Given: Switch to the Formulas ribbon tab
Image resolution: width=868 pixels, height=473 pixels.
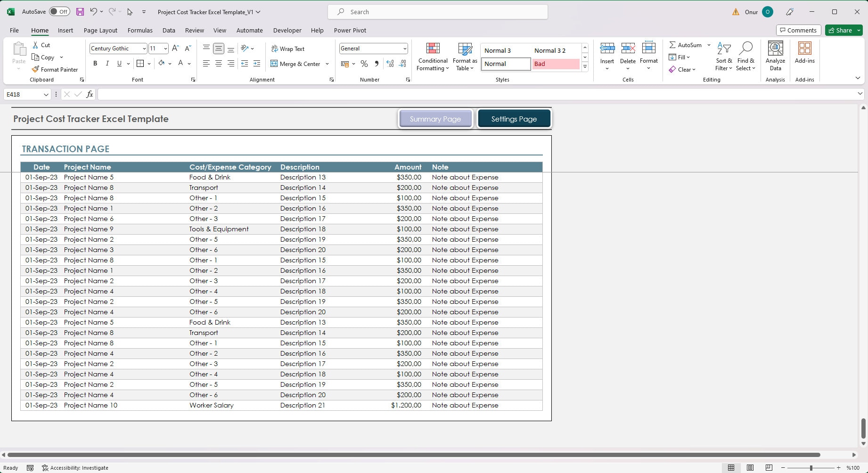Looking at the screenshot, I should [x=140, y=30].
